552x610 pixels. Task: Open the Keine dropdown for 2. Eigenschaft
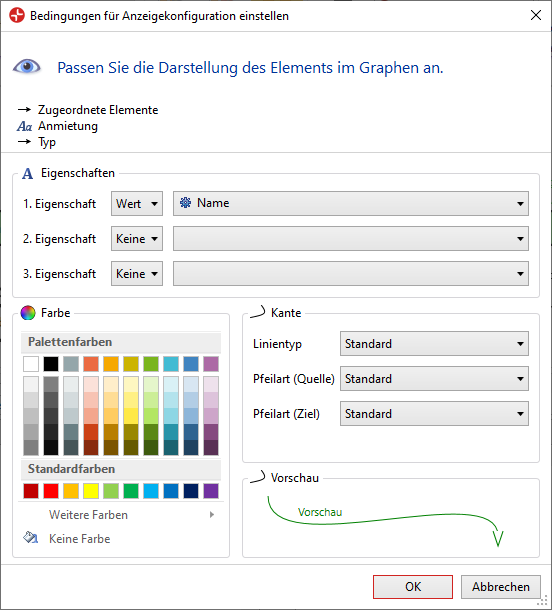tap(137, 238)
